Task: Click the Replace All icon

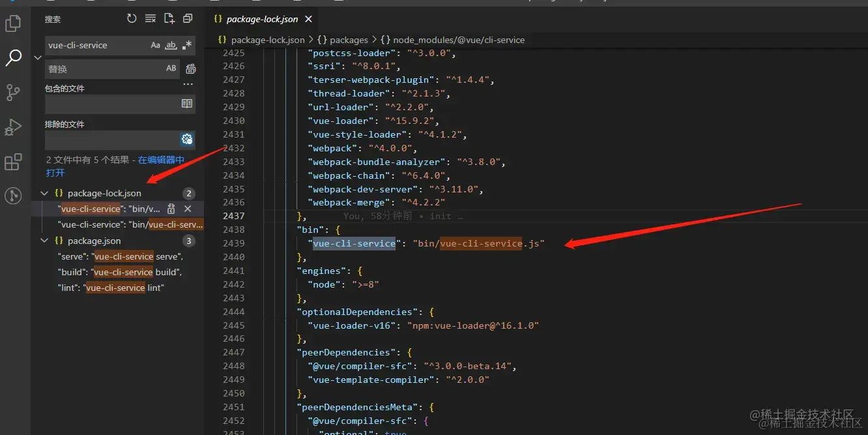Action: coord(191,68)
